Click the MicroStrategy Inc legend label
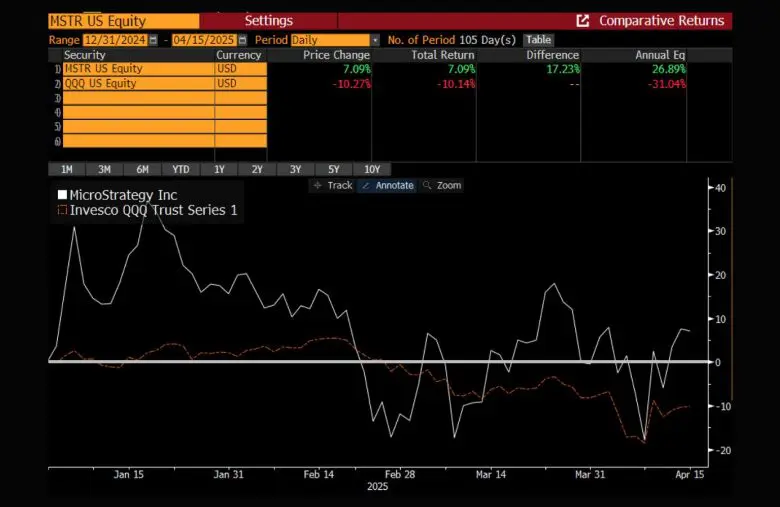Viewport: 780px width, 507px height. coord(123,195)
